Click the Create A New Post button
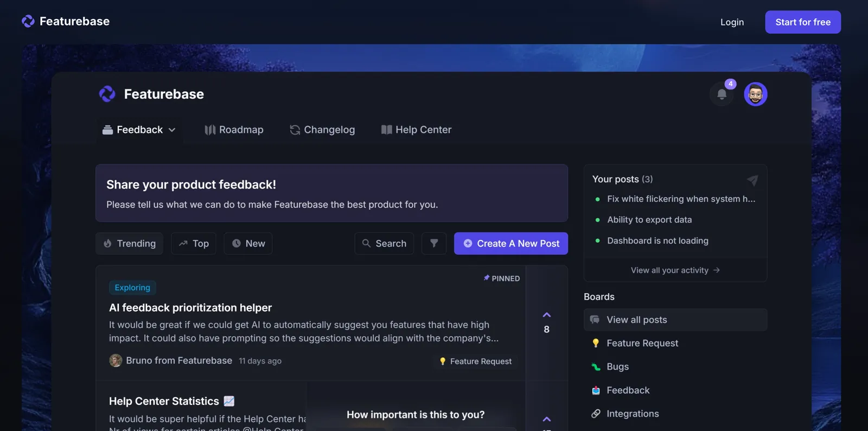868x431 pixels. (x=511, y=243)
